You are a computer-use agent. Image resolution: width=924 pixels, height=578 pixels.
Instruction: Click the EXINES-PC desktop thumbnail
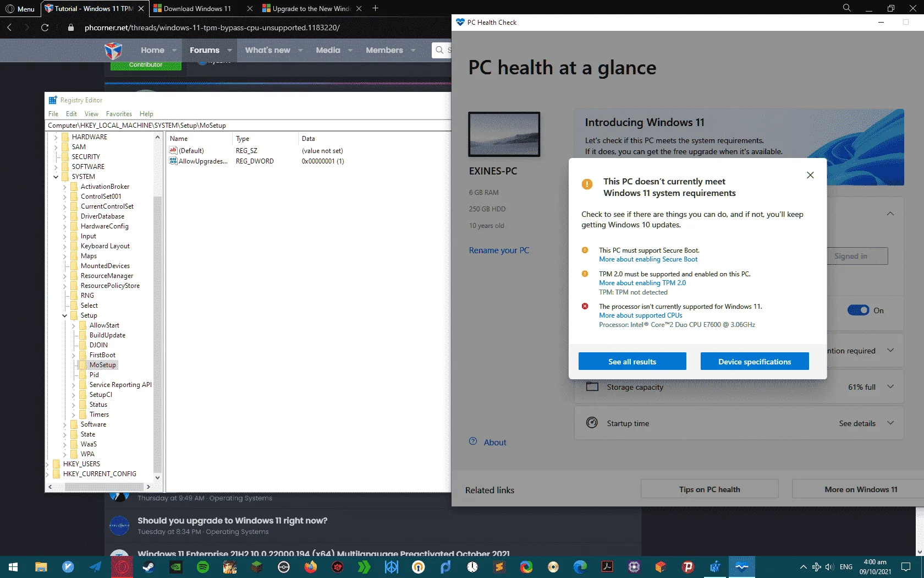504,134
